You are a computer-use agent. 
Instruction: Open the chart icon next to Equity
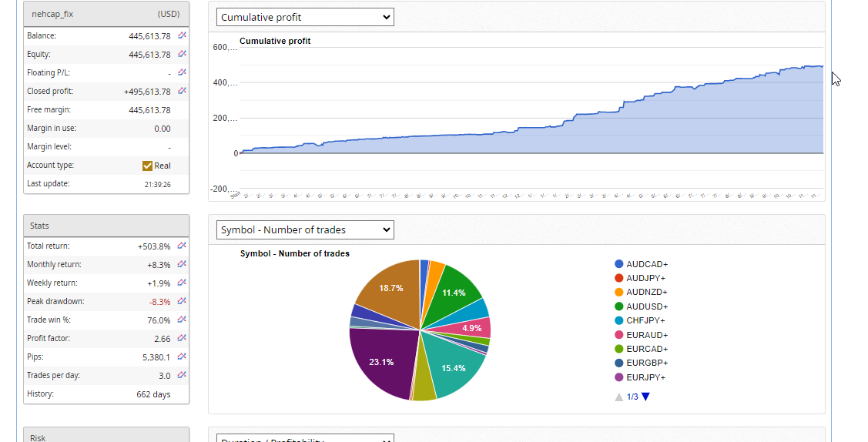pyautogui.click(x=182, y=54)
